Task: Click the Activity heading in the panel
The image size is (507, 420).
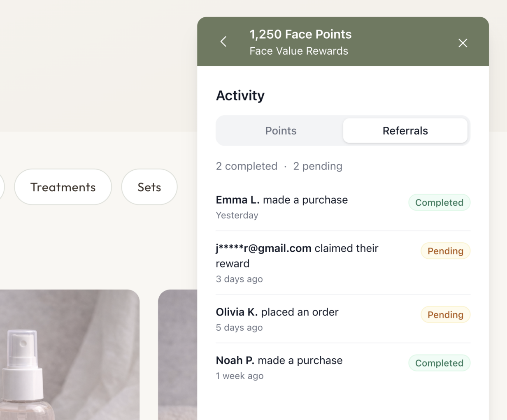Action: pyautogui.click(x=240, y=95)
